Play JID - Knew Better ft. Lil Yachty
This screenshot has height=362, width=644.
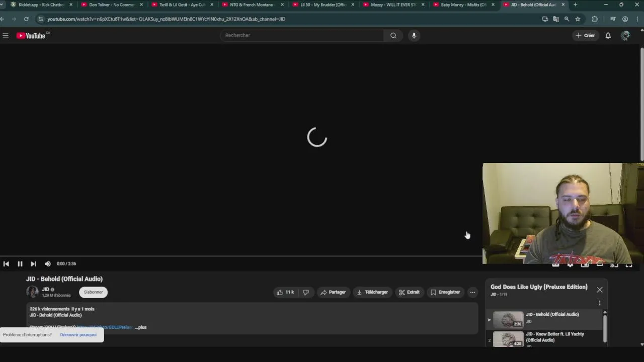[x=545, y=339]
